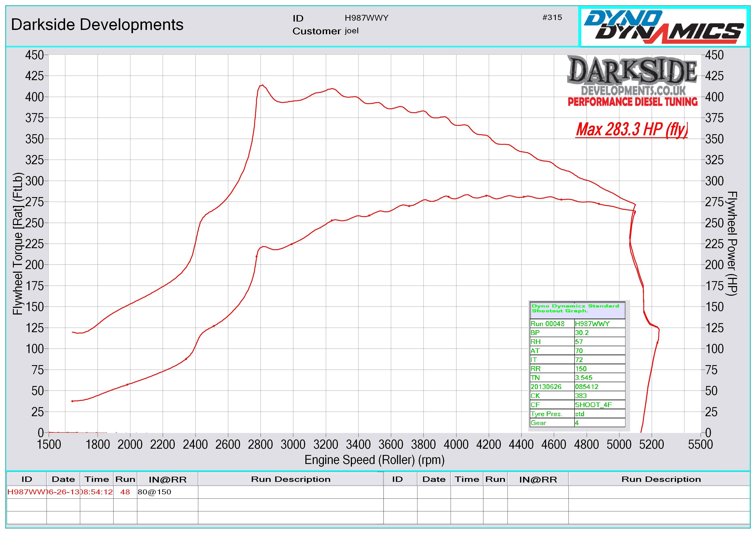
Task: Click the left 'Run' column header
Action: 125,479
